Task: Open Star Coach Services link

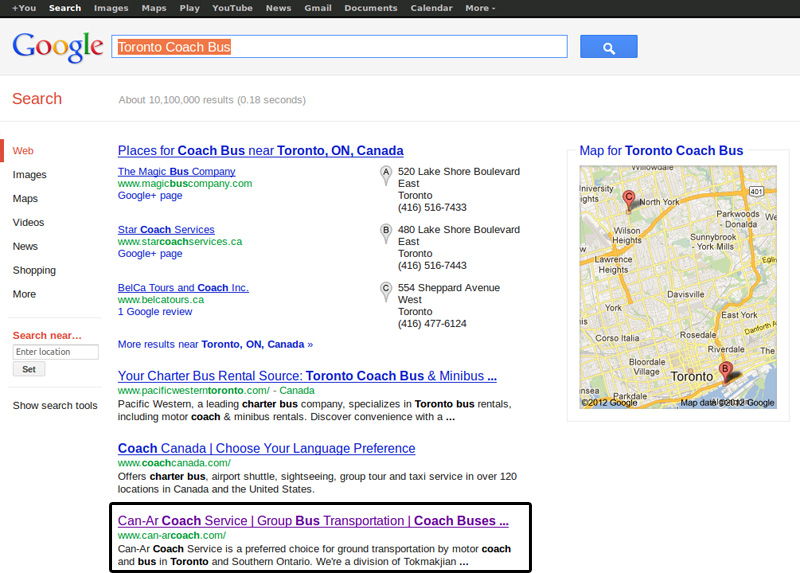Action: pyautogui.click(x=166, y=230)
